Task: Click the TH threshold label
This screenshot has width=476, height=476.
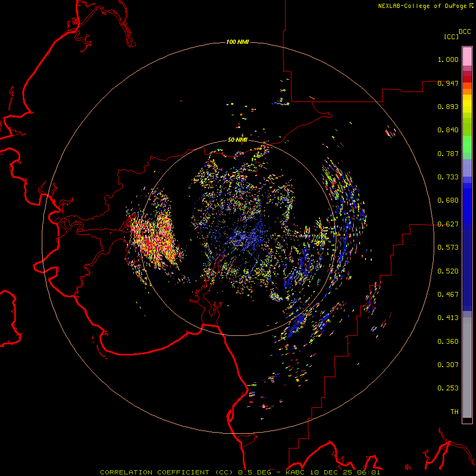Action: 454,412
